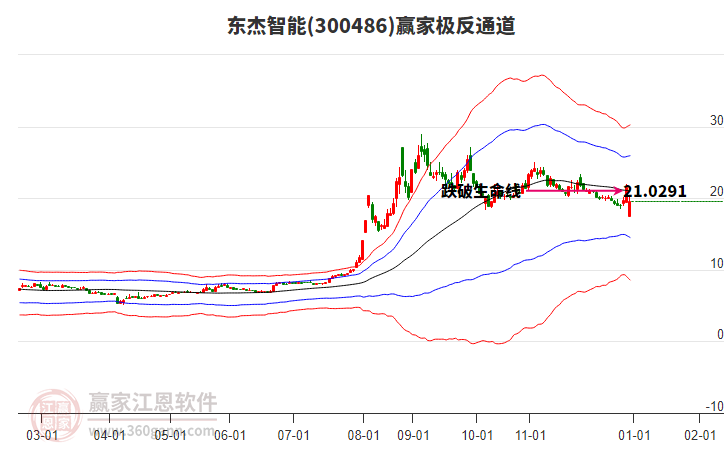Click the 07-01 date axis label
Screen dimensions: 726x450
[293, 435]
